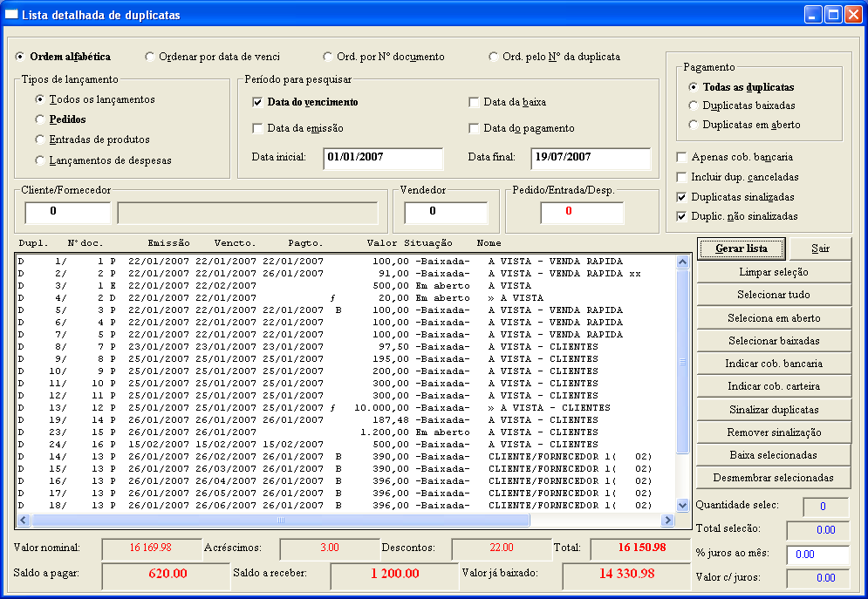This screenshot has height=599, width=868.
Task: Focus the Vendedor code field
Action: coord(446,213)
